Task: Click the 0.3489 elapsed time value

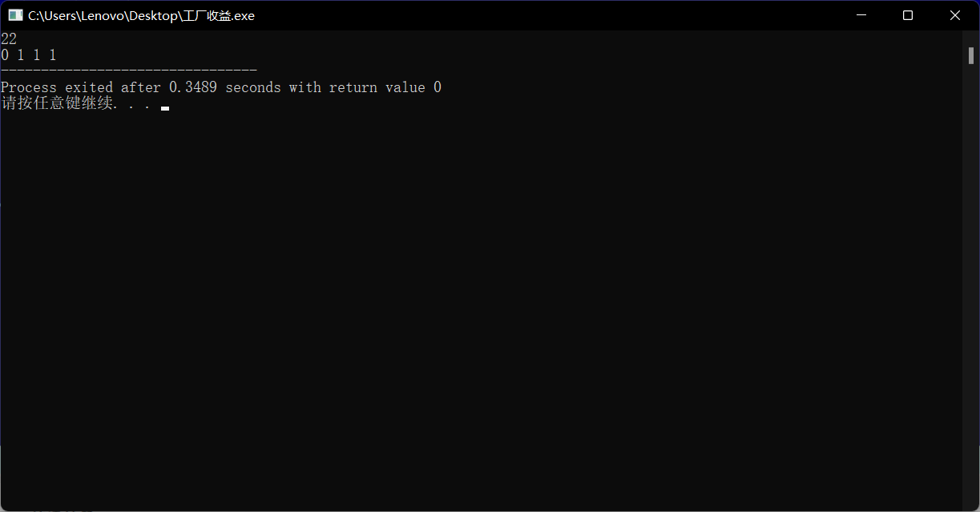Action: coord(192,87)
